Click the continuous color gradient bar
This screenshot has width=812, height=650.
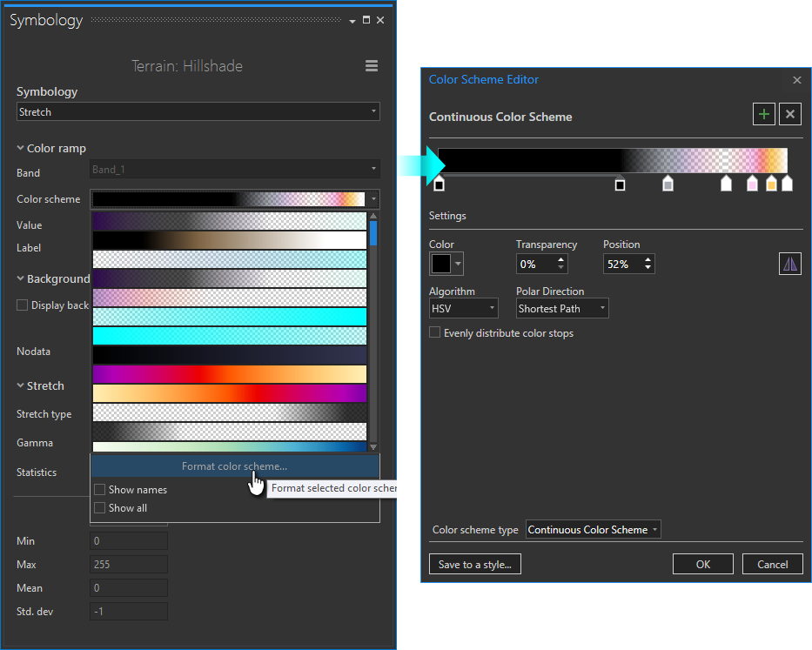(x=613, y=161)
